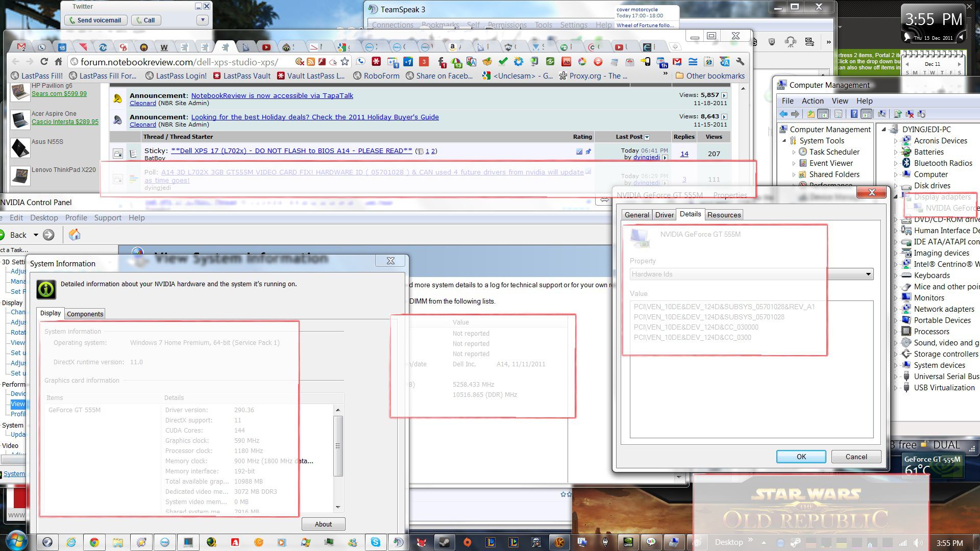Click Steam icon on the taskbar
The image size is (980, 551).
point(445,542)
